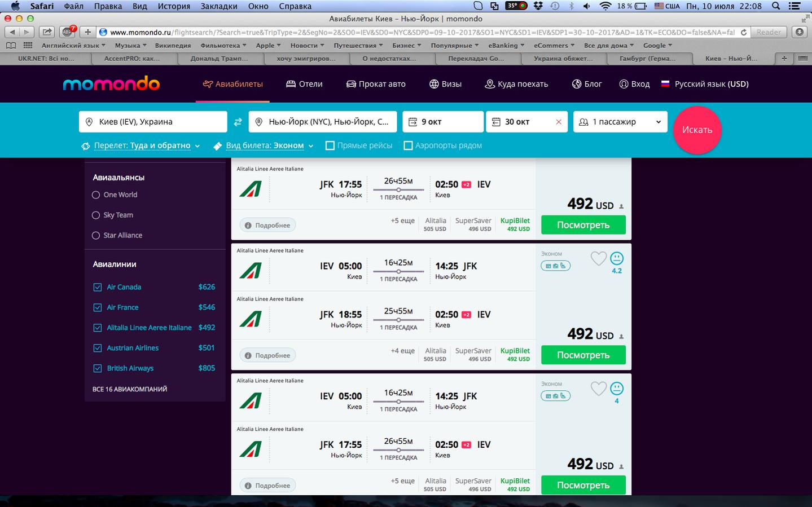The image size is (812, 507).
Task: Expand Музыка bookmarks folder
Action: click(x=130, y=45)
